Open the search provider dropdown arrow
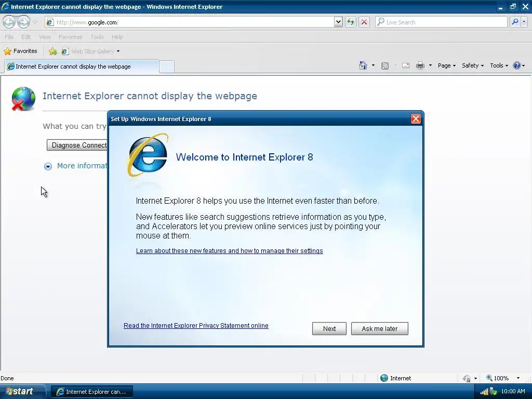532x399 pixels. (x=524, y=22)
